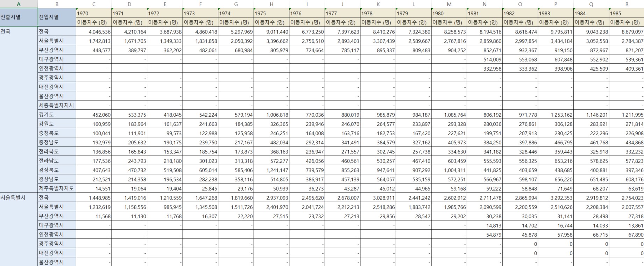
Task: Click the cell with value 67,890
Action: 627,235
